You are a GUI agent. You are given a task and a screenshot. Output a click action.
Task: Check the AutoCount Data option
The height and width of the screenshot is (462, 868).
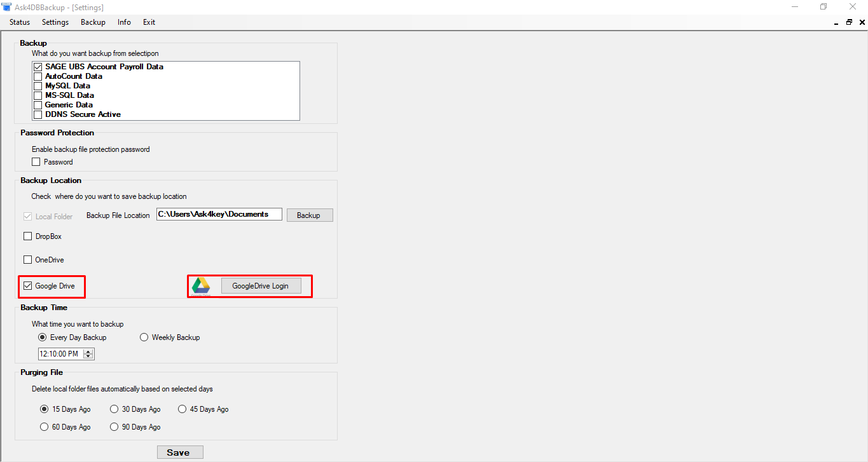pyautogui.click(x=38, y=76)
